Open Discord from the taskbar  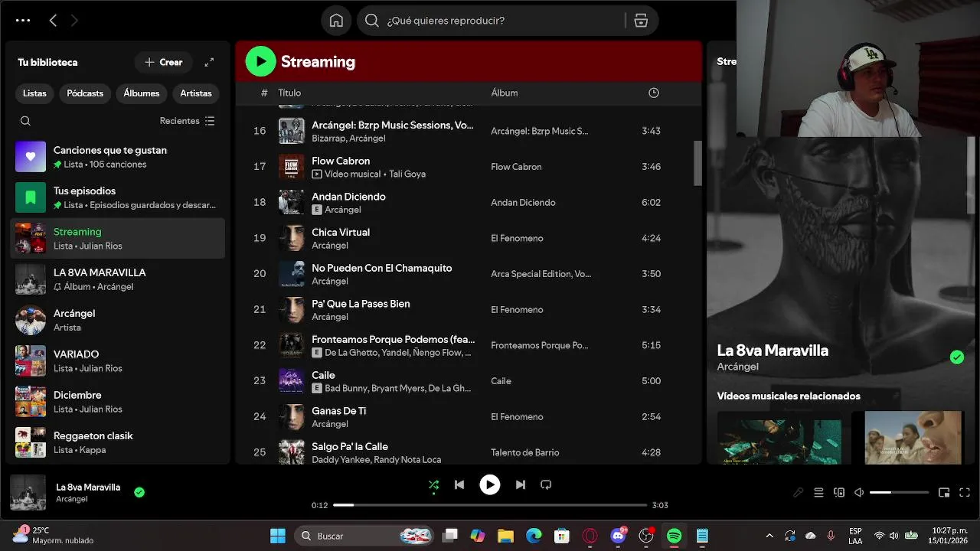tap(619, 536)
